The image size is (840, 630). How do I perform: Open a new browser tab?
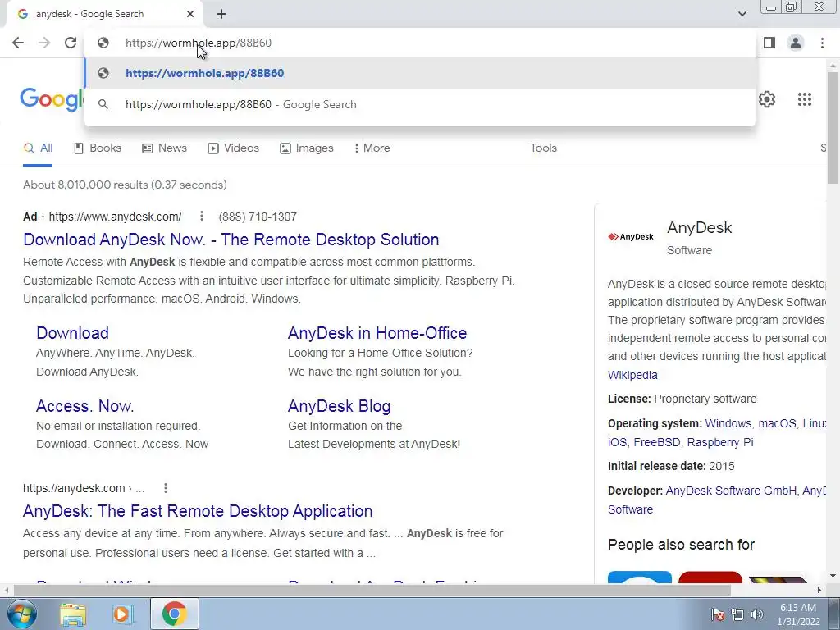(221, 15)
